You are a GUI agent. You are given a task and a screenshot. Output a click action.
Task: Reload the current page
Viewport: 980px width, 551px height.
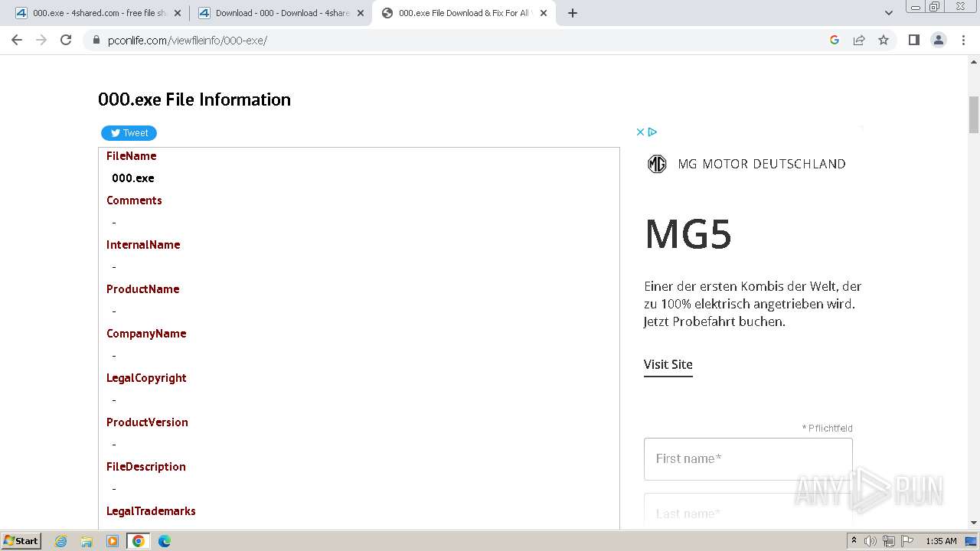point(66,40)
